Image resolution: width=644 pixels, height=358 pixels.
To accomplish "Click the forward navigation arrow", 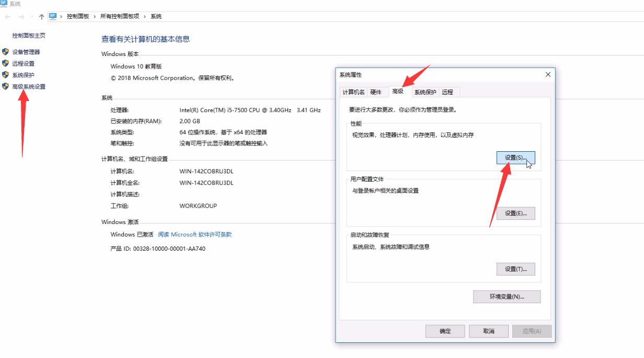I will click(x=21, y=16).
